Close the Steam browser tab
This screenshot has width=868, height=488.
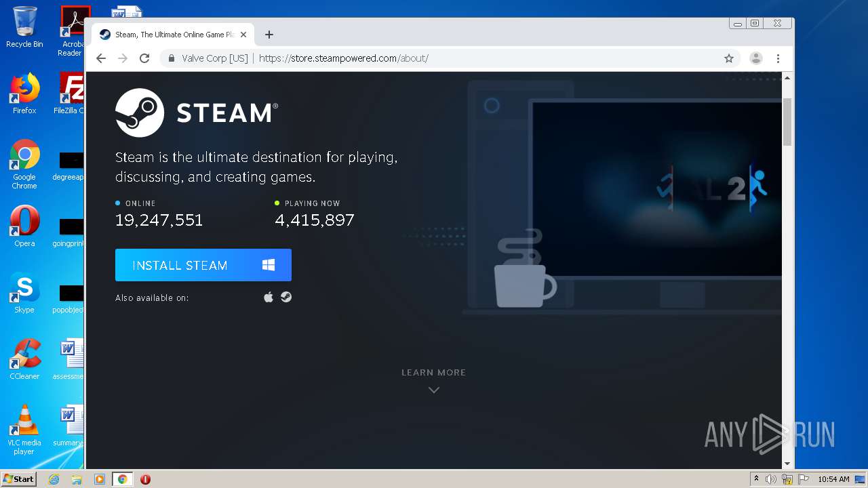point(243,35)
